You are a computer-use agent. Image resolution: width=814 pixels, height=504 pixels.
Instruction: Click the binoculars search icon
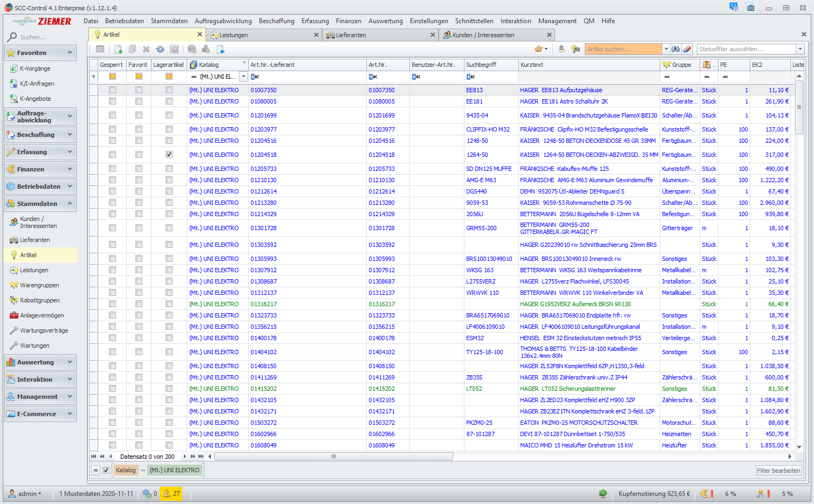coord(675,49)
